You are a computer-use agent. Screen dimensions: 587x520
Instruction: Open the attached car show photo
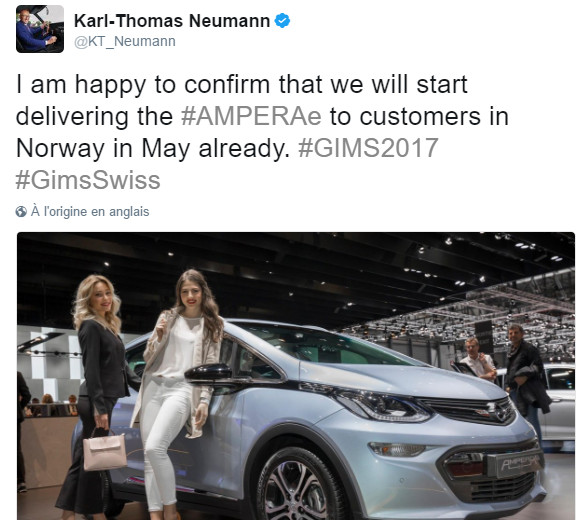coord(296,376)
